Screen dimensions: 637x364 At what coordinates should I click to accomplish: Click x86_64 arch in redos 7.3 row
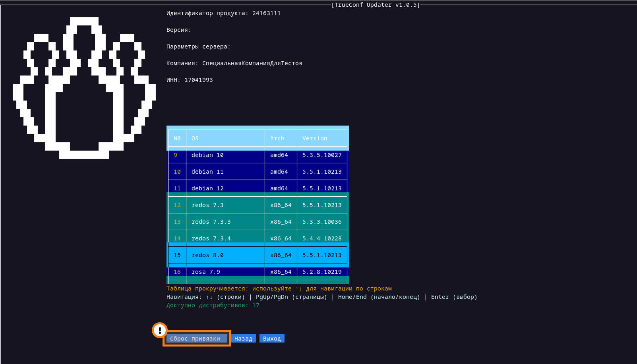click(x=281, y=205)
